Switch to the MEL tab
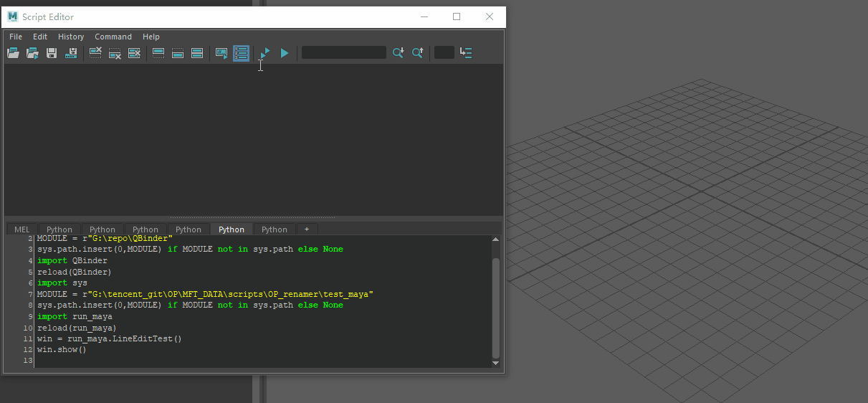 pyautogui.click(x=22, y=229)
